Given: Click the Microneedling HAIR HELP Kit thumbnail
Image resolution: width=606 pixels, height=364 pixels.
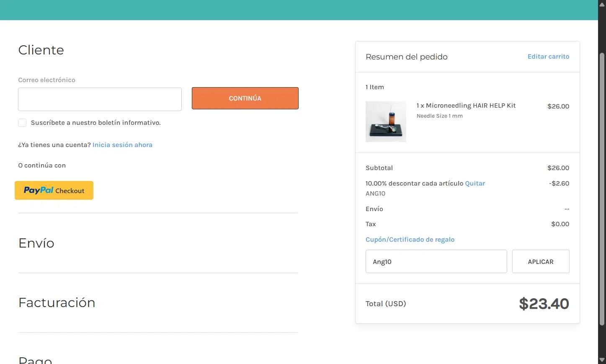Looking at the screenshot, I should pos(386,121).
